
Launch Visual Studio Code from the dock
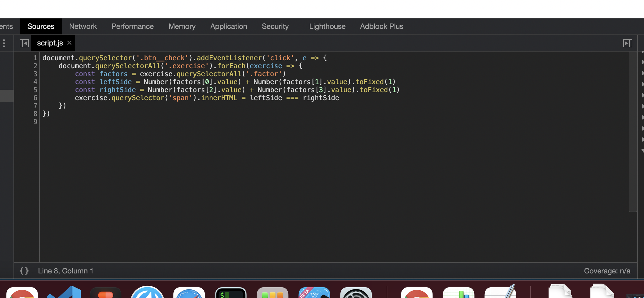64,293
